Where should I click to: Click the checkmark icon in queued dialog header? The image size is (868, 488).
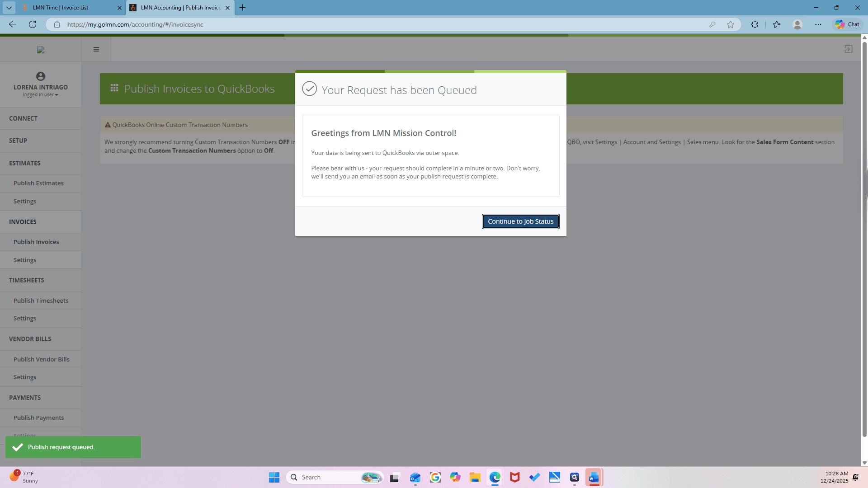point(309,89)
